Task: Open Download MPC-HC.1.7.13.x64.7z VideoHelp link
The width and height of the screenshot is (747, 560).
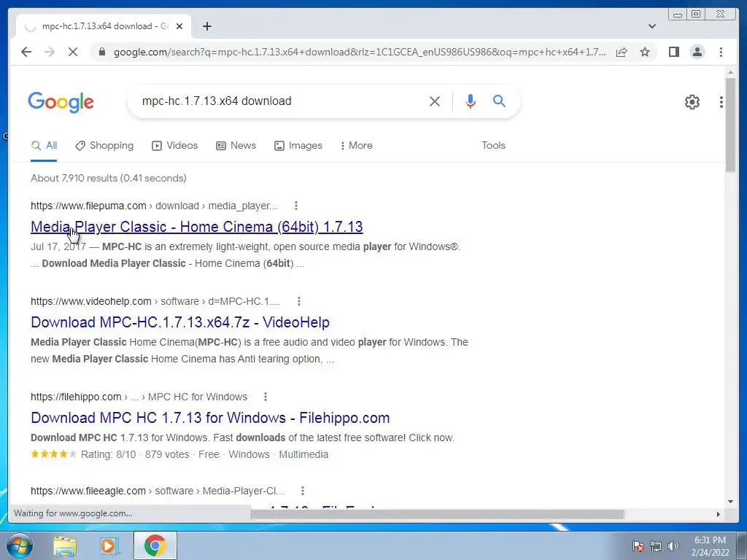Action: 180,322
